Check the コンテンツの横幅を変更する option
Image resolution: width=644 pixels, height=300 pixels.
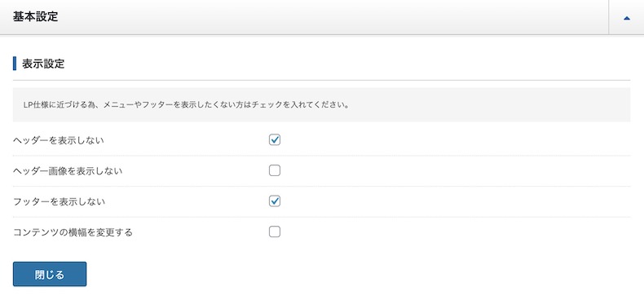(275, 232)
